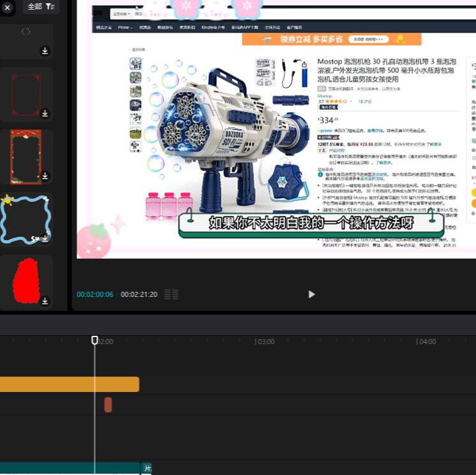Play the video preview
Screen dimensions: 476x475
point(311,294)
